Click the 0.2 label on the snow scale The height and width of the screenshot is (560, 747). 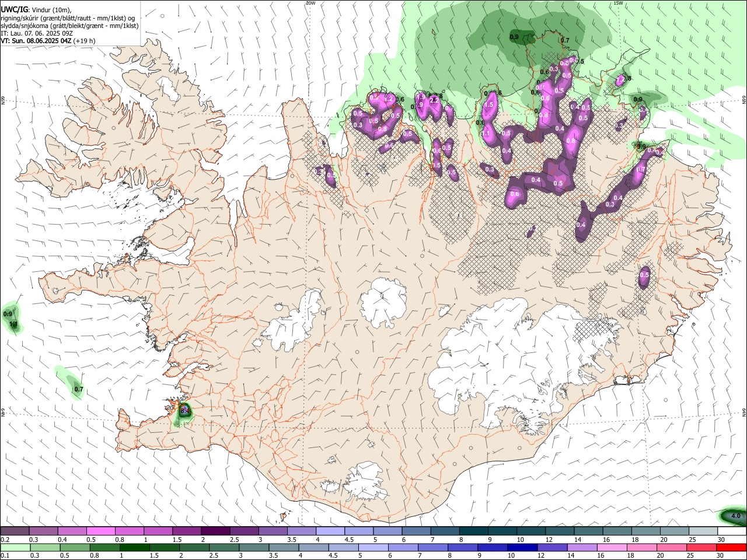(x=5, y=540)
